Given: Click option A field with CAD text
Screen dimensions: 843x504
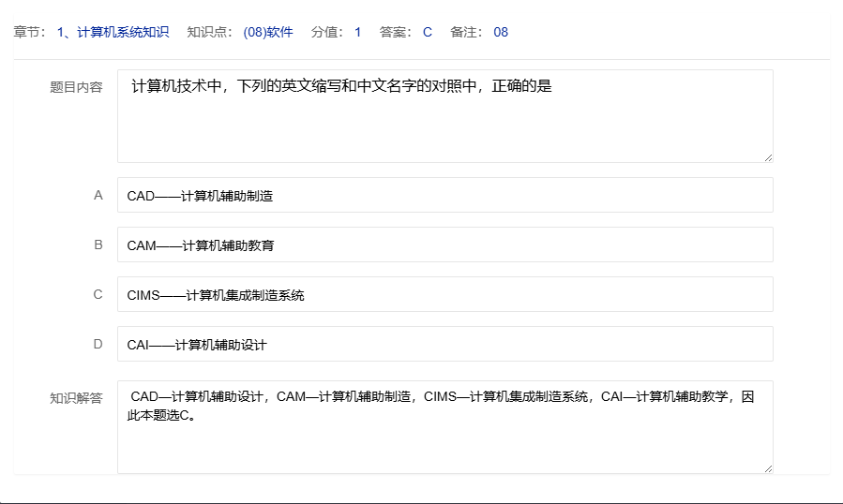Looking at the screenshot, I should pos(444,196).
